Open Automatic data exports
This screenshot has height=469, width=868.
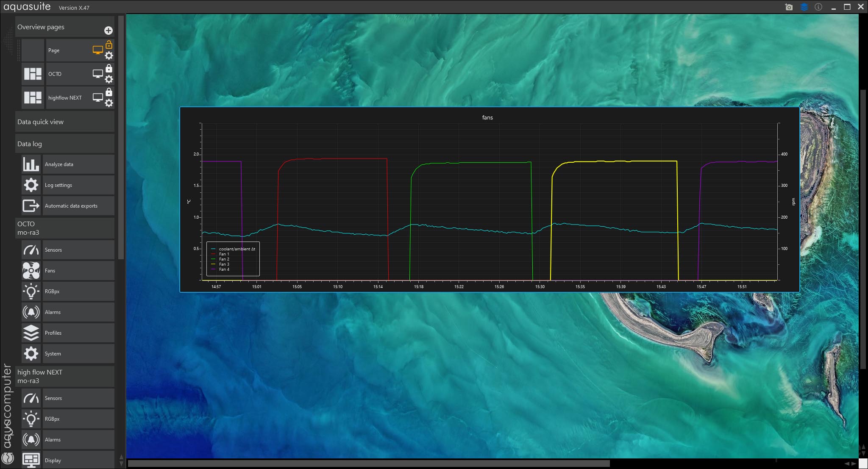71,206
